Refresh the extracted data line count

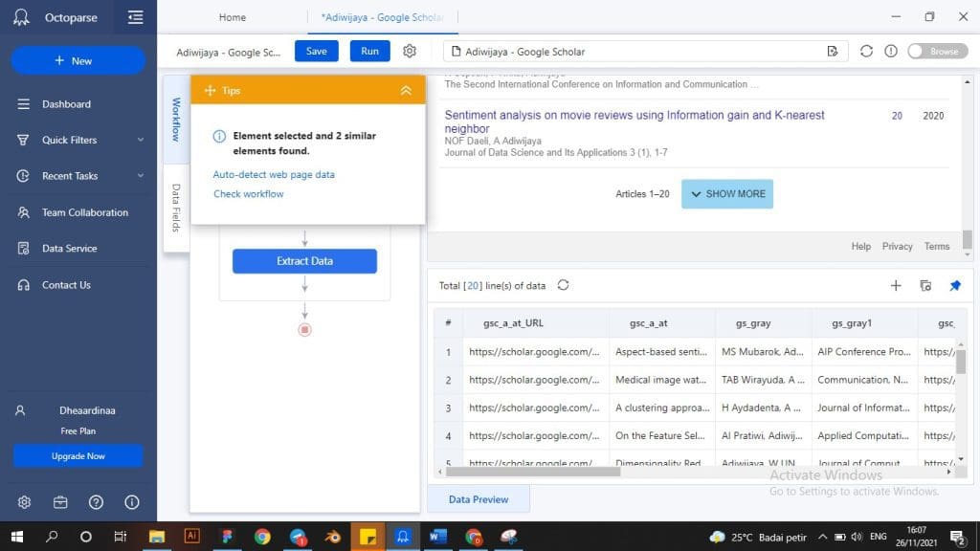(563, 285)
